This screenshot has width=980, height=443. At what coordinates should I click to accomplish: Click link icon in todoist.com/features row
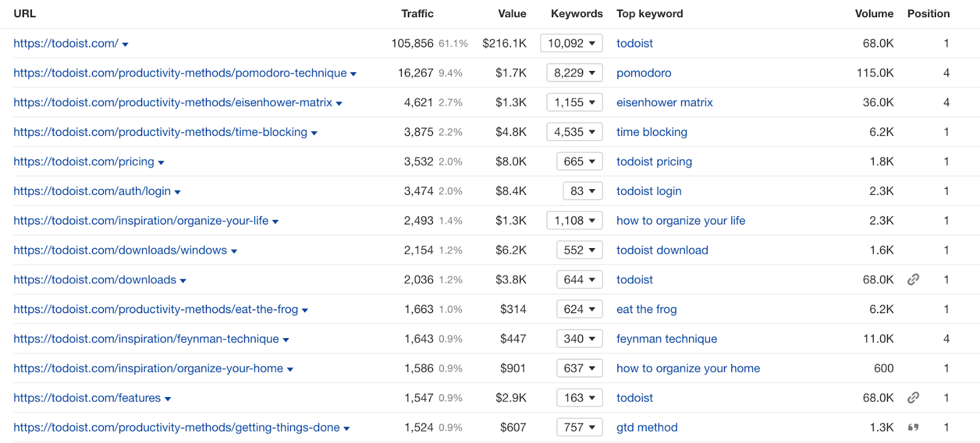point(913,398)
